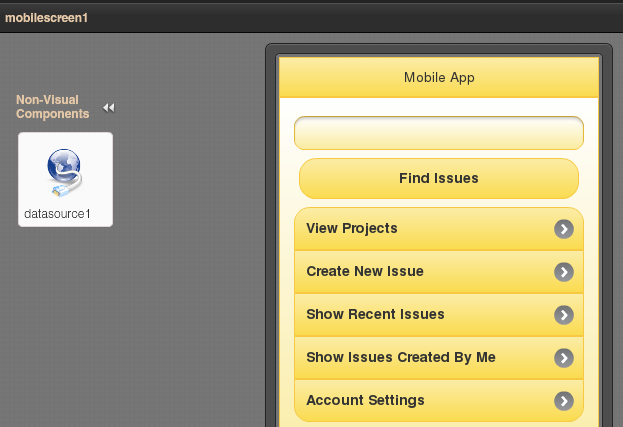Image resolution: width=623 pixels, height=427 pixels.
Task: Click the arrow icon on Show Issues Created By Me
Action: coord(564,358)
